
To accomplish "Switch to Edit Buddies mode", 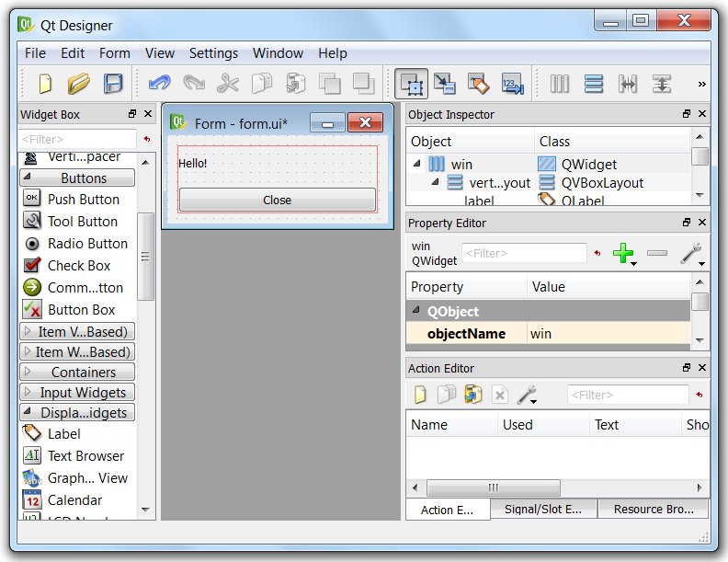I will 479,84.
